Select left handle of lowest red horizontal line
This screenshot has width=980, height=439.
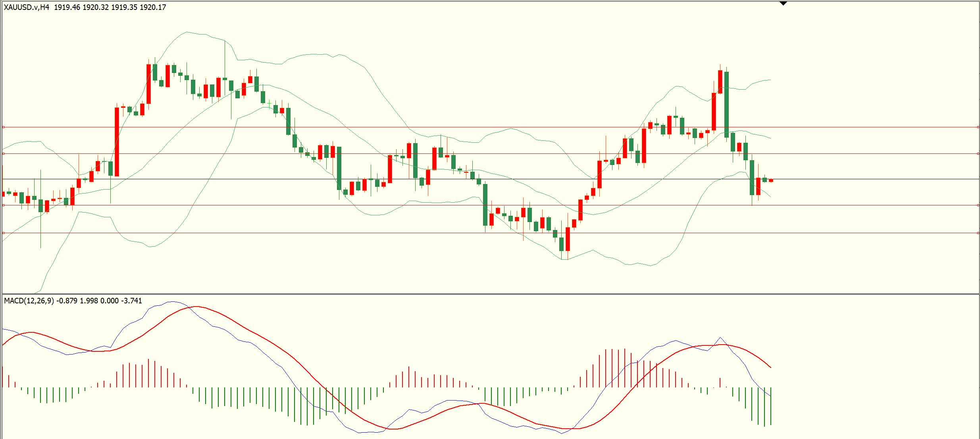point(4,233)
